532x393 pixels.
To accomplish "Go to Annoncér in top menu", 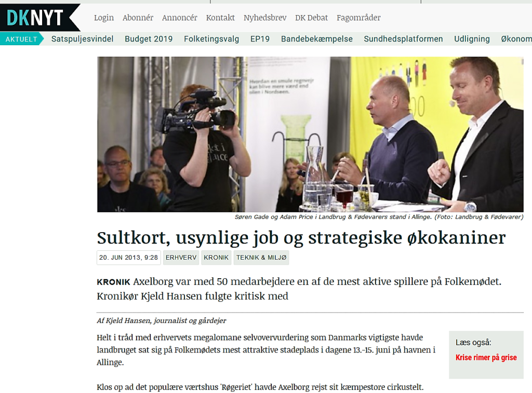I will pyautogui.click(x=179, y=18).
